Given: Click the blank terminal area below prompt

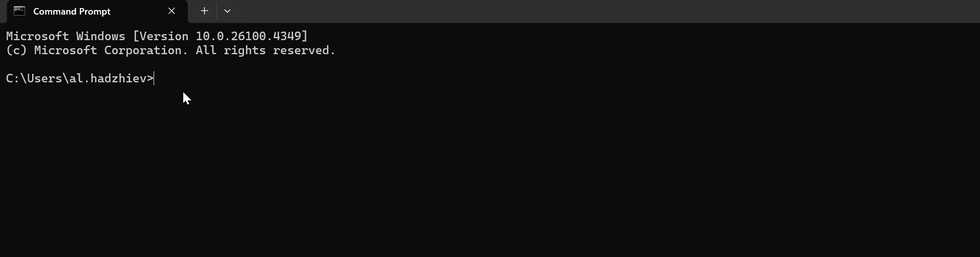Looking at the screenshot, I should click(490, 171).
